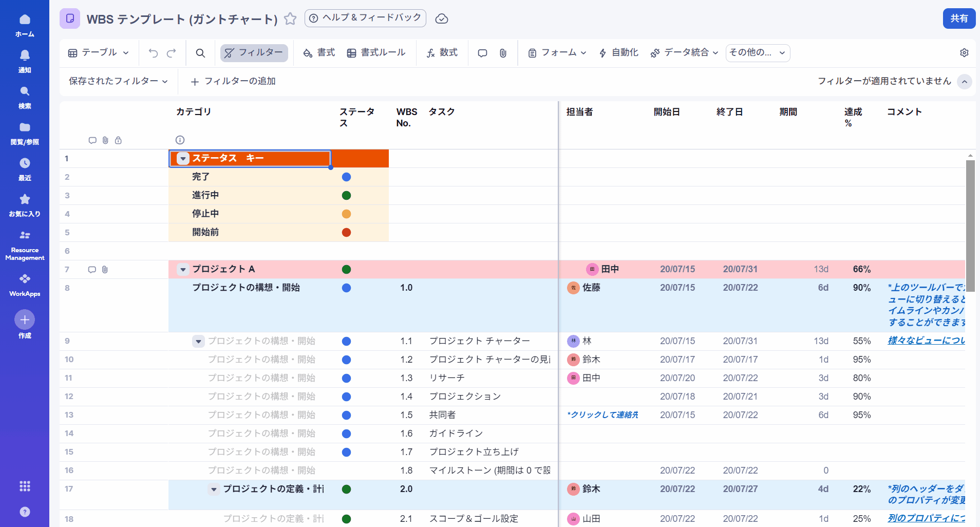The image size is (980, 527).
Task: Select the 書式 formatting tool
Action: point(318,52)
